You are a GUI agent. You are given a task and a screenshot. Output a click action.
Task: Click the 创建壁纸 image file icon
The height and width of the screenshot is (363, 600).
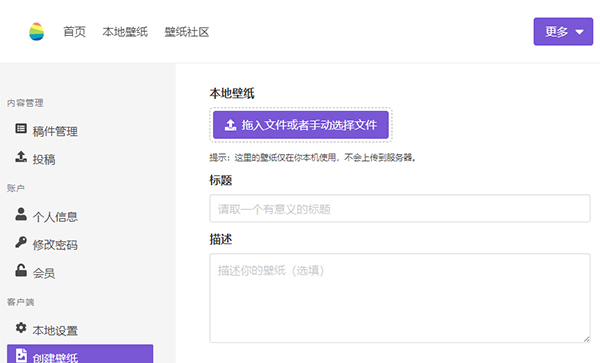(x=21, y=355)
